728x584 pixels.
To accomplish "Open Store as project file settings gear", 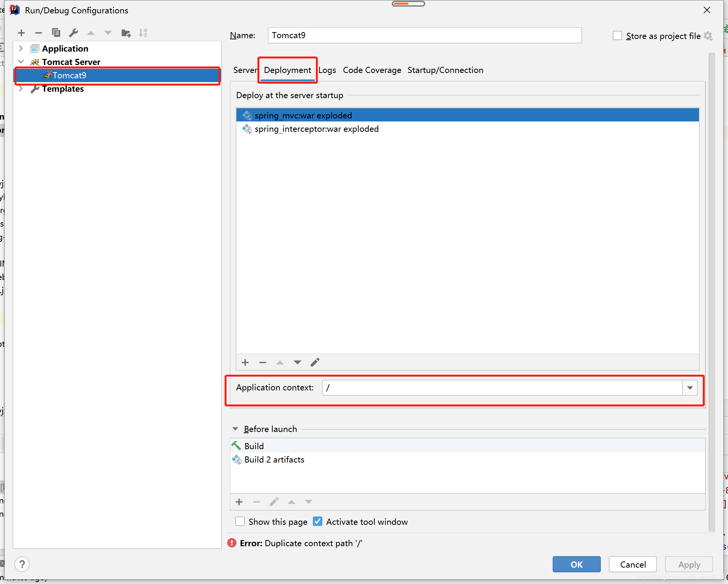I will (x=708, y=36).
